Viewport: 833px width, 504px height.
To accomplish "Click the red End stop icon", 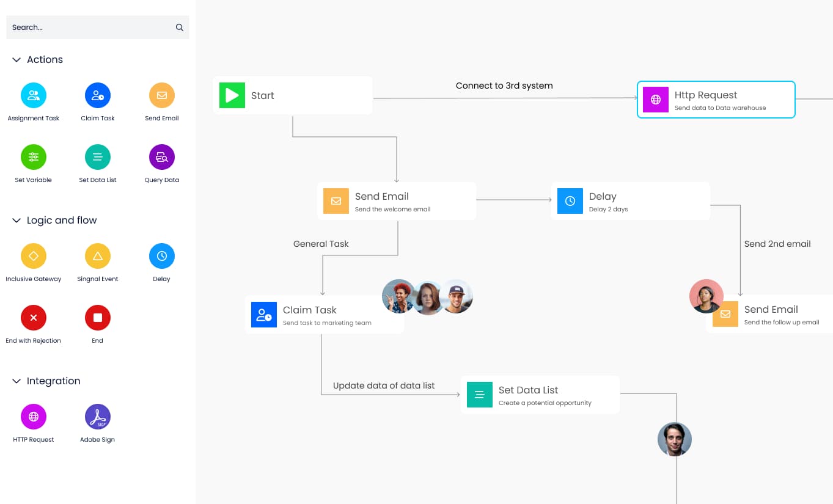I will (98, 318).
